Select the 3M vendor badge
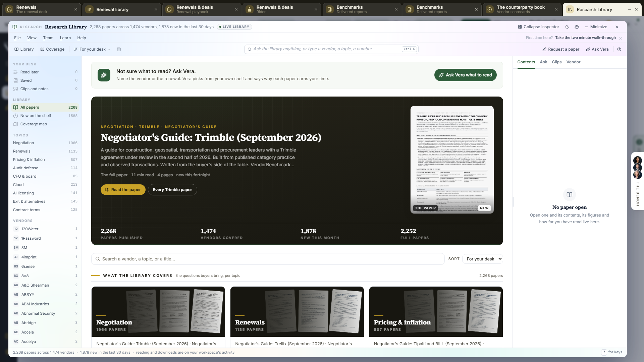Image resolution: width=644 pixels, height=362 pixels. [16, 248]
